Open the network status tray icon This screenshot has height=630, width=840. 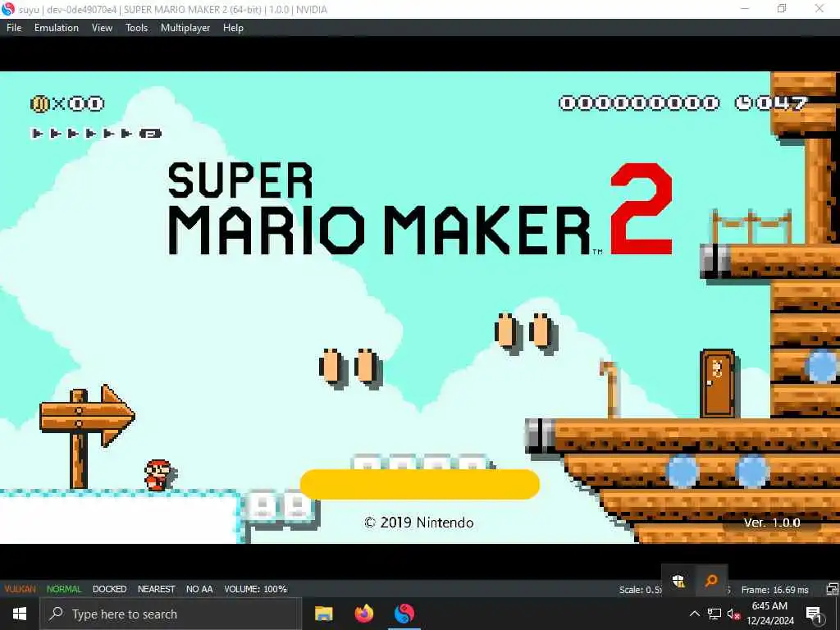point(714,614)
